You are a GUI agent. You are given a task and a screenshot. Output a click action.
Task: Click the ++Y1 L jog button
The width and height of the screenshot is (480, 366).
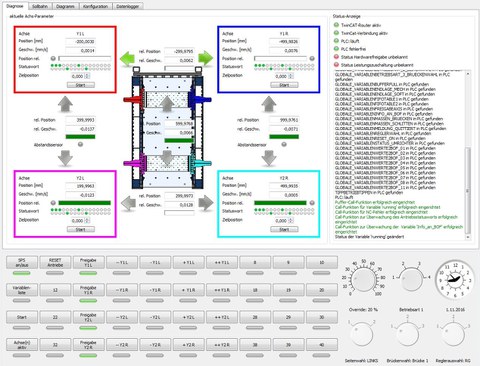tap(222, 262)
